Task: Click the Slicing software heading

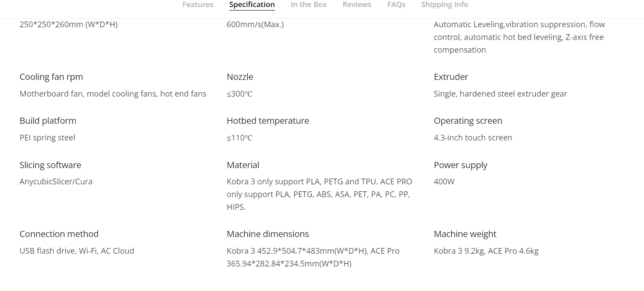Action: click(x=50, y=165)
